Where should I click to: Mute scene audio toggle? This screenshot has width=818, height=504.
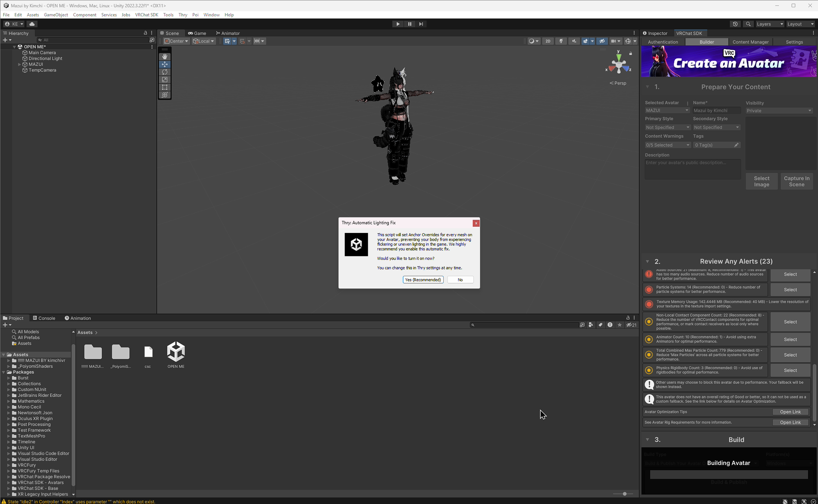pyautogui.click(x=574, y=41)
